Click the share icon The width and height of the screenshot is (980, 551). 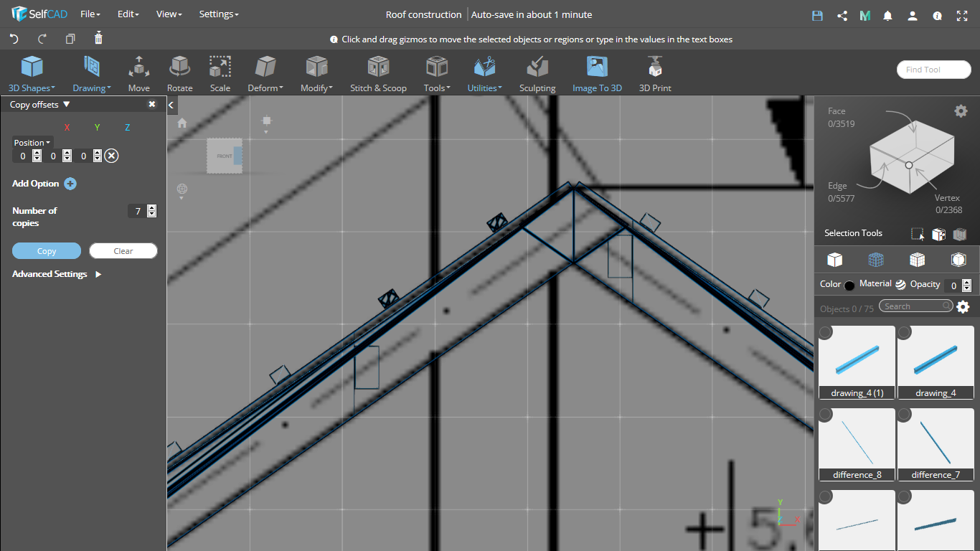click(842, 15)
